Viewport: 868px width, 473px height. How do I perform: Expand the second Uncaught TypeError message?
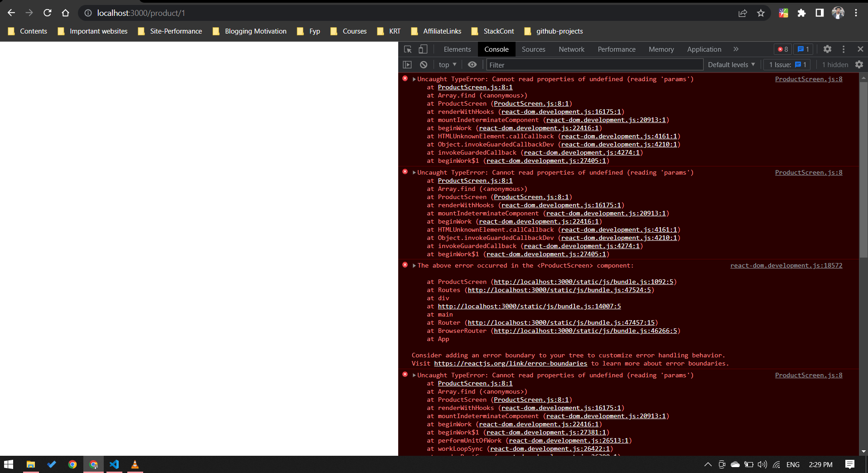pos(414,173)
